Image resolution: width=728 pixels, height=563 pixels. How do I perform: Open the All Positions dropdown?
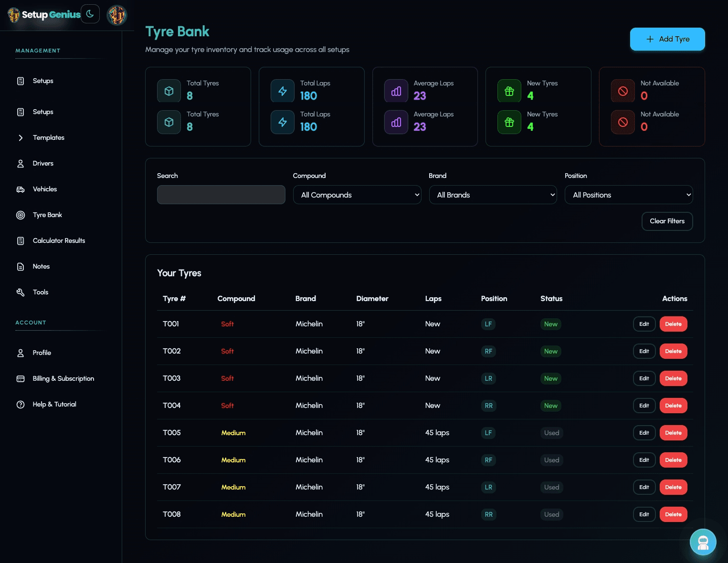[629, 195]
